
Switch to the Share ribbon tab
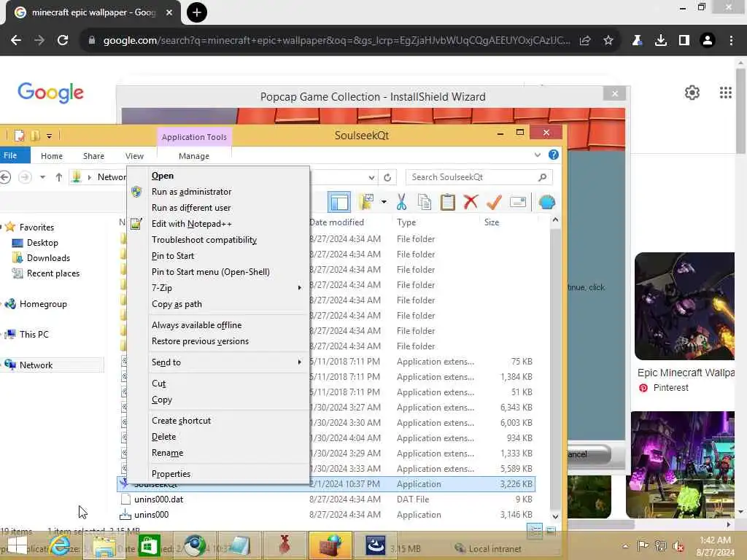pos(93,156)
